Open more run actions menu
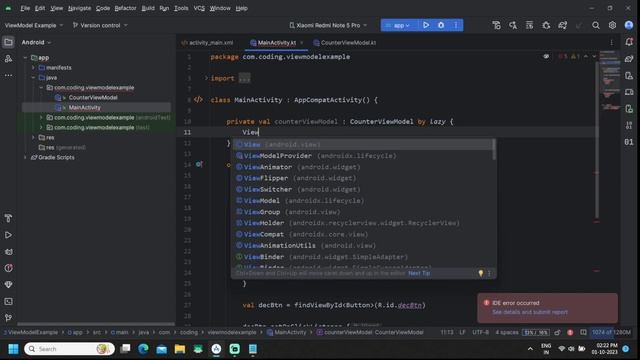The image size is (640, 360). coord(456,25)
